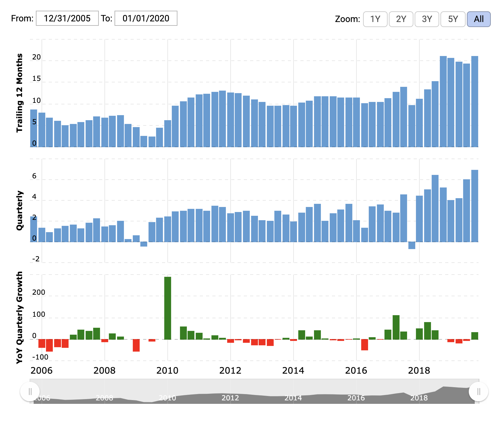Click the last Trailing 12 Months bar
Screen dimensions: 504x429
pyautogui.click(x=475, y=102)
